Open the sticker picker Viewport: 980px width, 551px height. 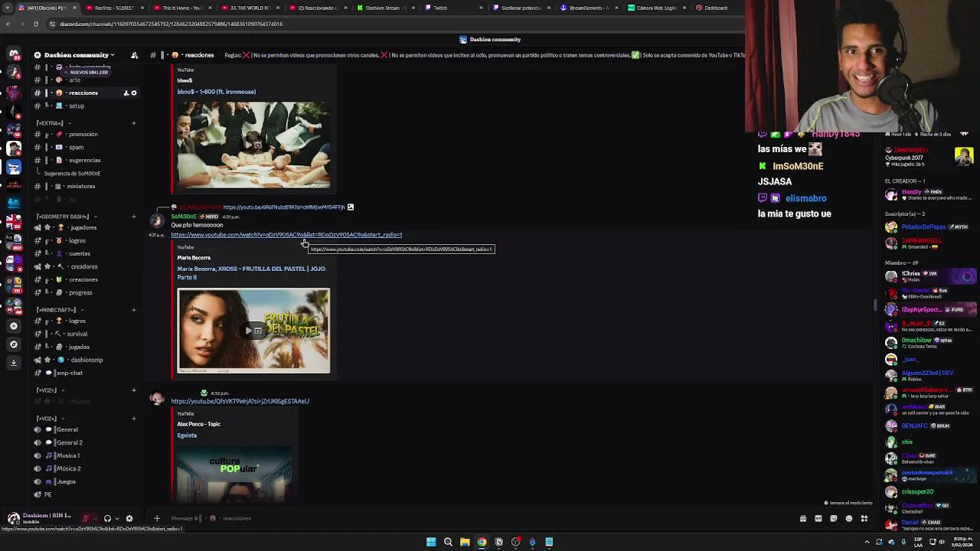tap(833, 518)
